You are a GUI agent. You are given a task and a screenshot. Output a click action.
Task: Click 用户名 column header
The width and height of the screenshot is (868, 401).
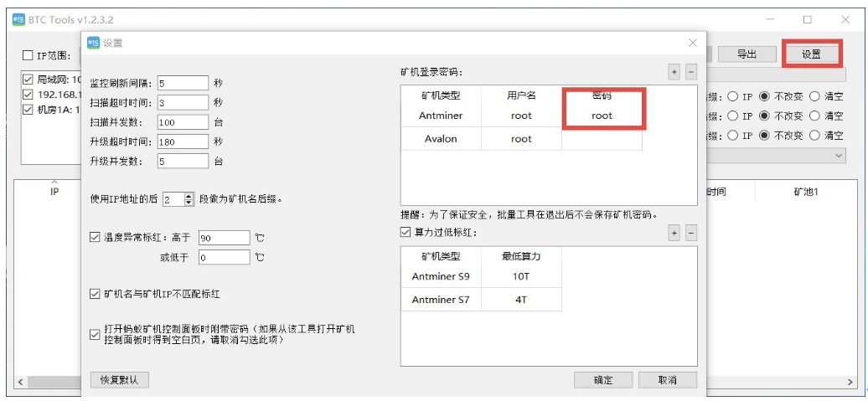(521, 95)
